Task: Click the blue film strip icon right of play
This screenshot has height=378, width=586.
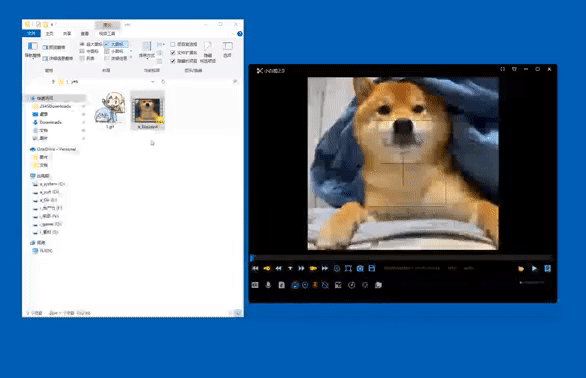Action: coord(548,268)
